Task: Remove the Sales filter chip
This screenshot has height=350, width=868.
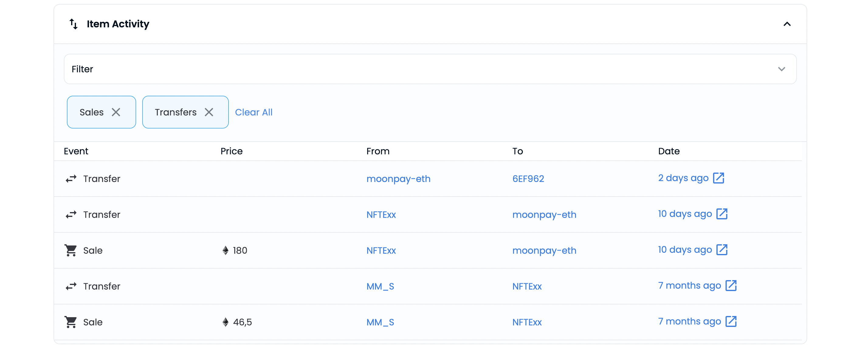Action: [x=116, y=112]
